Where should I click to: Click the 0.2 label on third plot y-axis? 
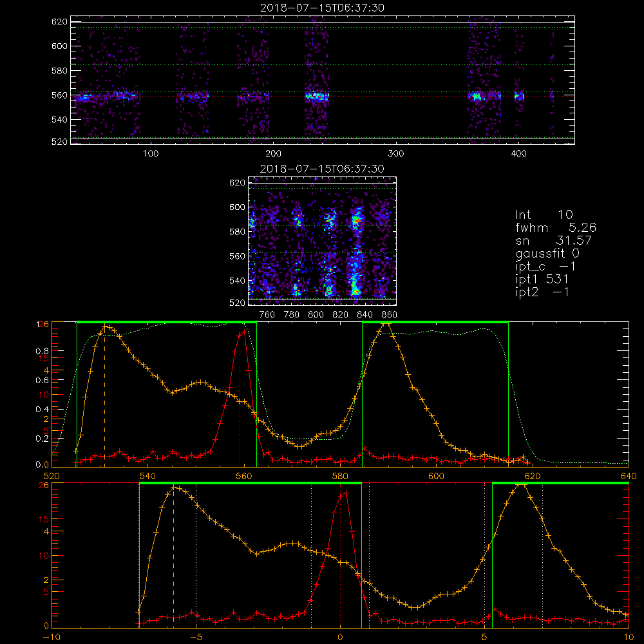[43, 439]
